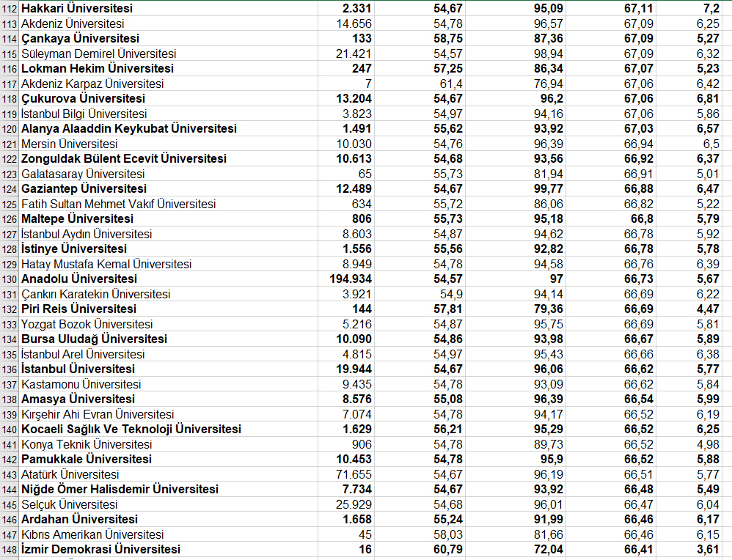The height and width of the screenshot is (560, 732).
Task: Select the İzmir Demokrasi Üniversitesi cell
Action: [x=168, y=549]
